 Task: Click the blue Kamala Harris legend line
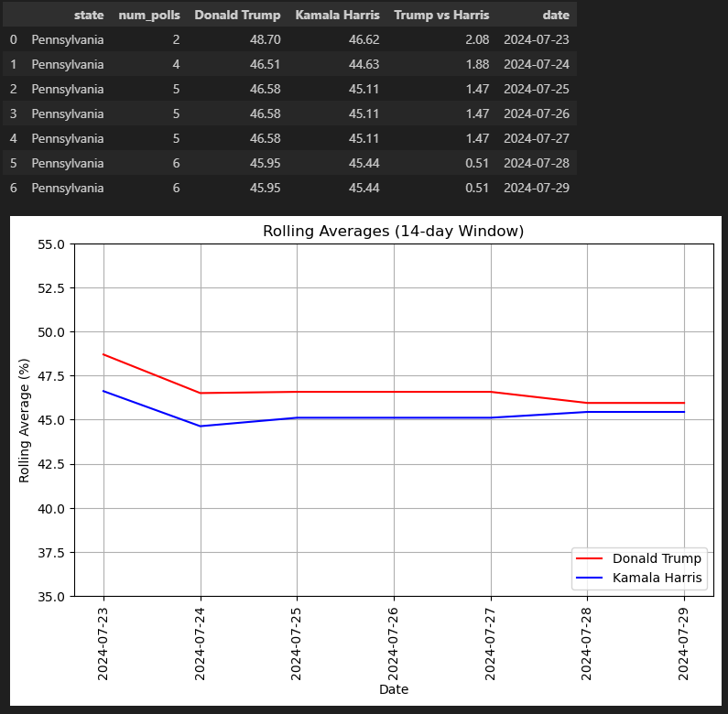pos(589,578)
